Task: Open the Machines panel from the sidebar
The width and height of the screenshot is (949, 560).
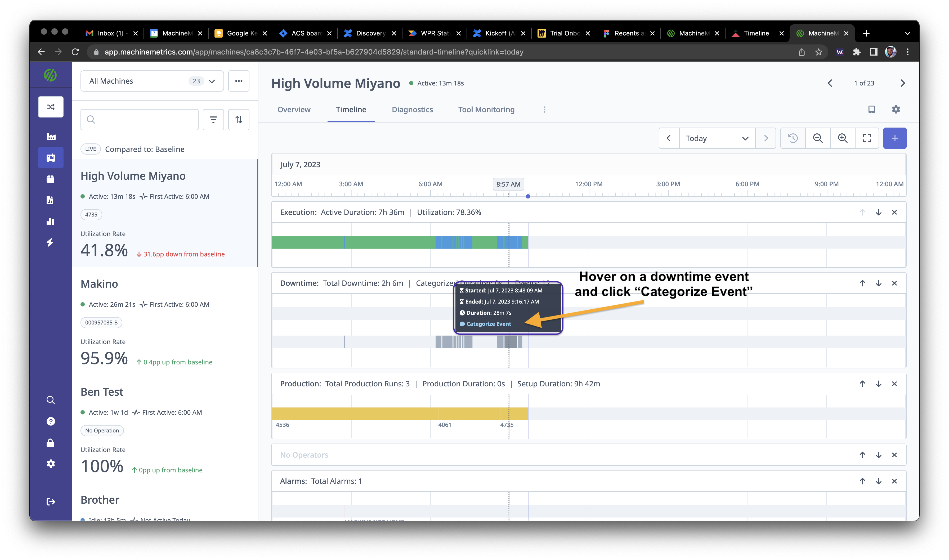Action: click(x=51, y=158)
